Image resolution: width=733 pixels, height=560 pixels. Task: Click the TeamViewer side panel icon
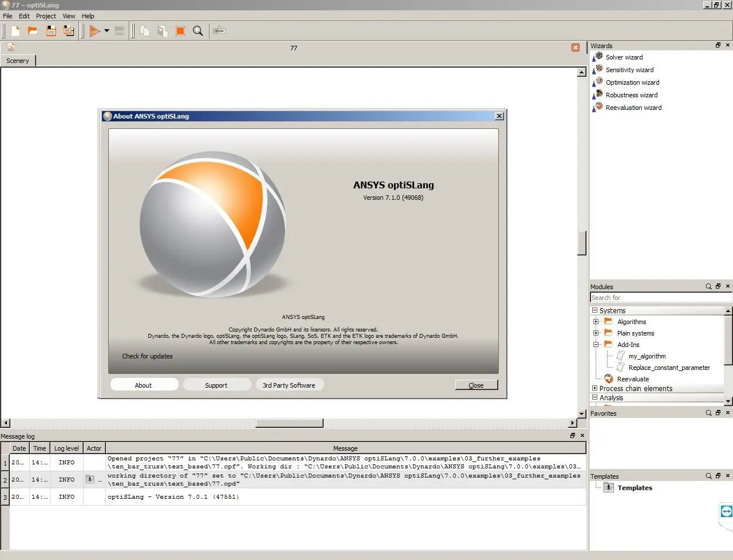point(726,511)
